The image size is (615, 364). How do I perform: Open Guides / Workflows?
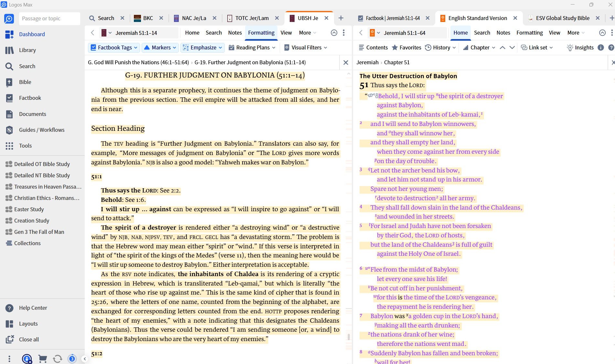pyautogui.click(x=41, y=130)
